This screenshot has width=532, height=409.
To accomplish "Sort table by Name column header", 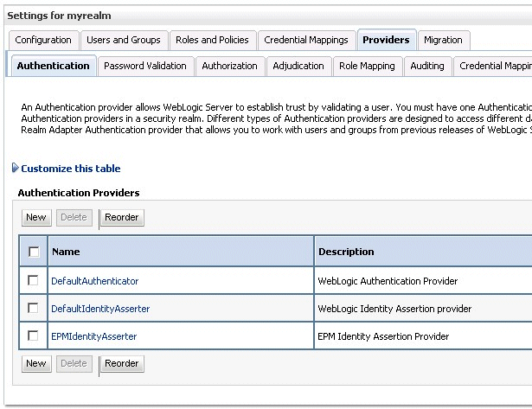I will pos(66,252).
